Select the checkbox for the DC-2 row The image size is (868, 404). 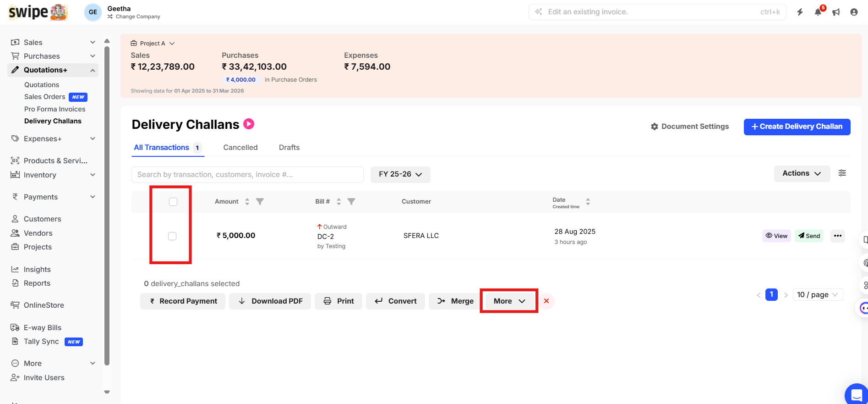point(172,236)
